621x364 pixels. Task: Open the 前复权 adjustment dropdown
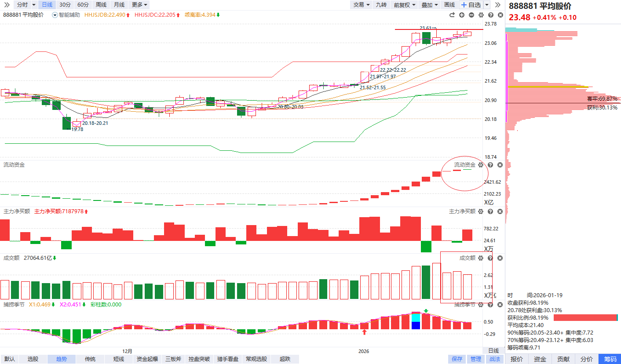pyautogui.click(x=404, y=5)
